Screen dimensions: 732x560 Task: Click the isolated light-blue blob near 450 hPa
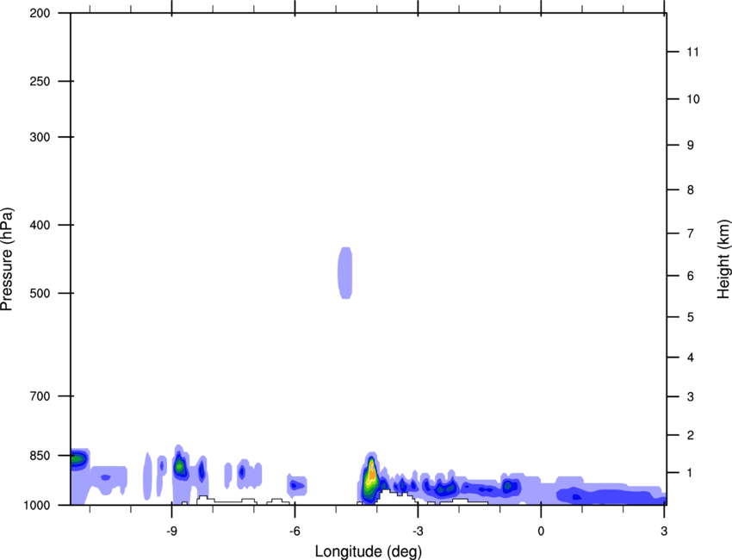(x=345, y=273)
